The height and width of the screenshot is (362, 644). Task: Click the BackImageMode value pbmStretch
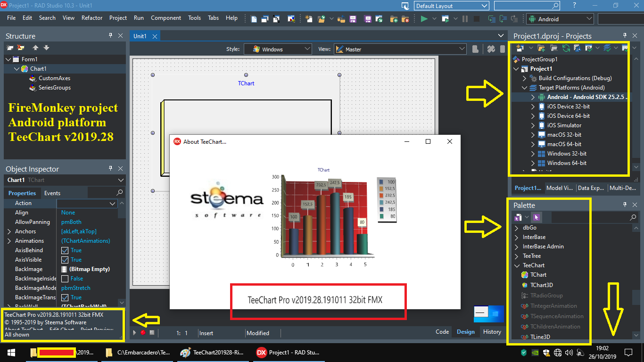point(76,288)
